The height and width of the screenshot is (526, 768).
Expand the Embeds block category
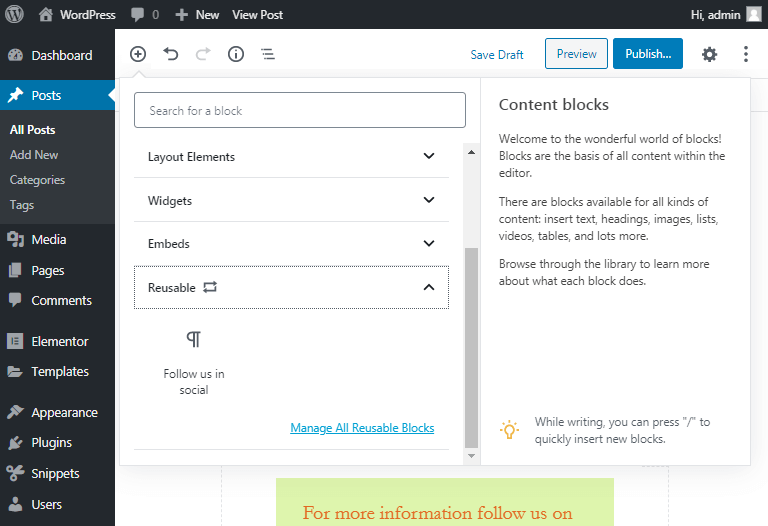(291, 243)
